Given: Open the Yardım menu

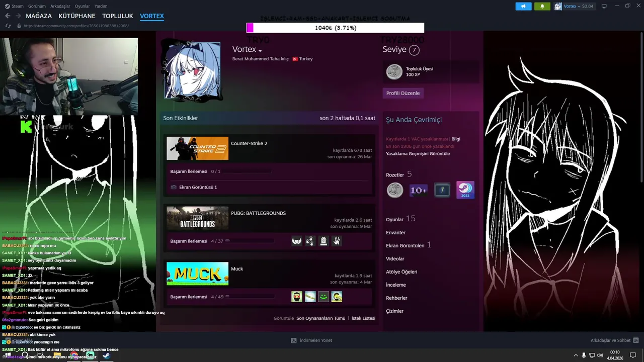Looking at the screenshot, I should pyautogui.click(x=101, y=6).
